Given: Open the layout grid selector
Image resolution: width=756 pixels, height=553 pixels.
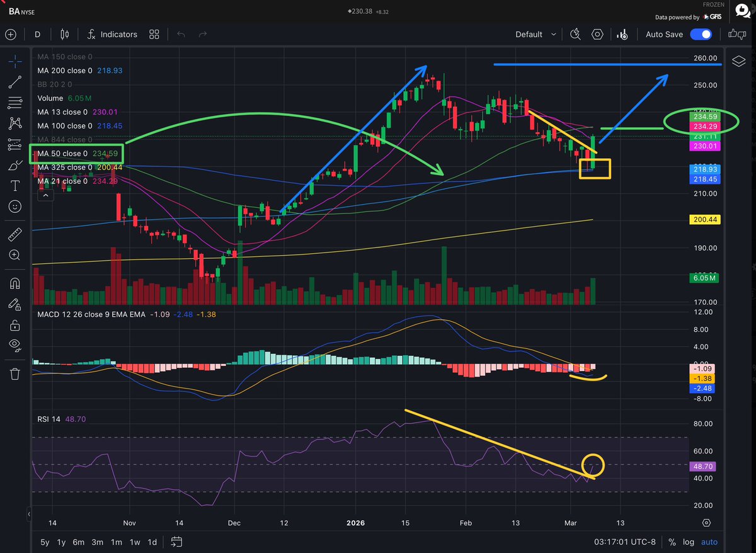Looking at the screenshot, I should 154,35.
